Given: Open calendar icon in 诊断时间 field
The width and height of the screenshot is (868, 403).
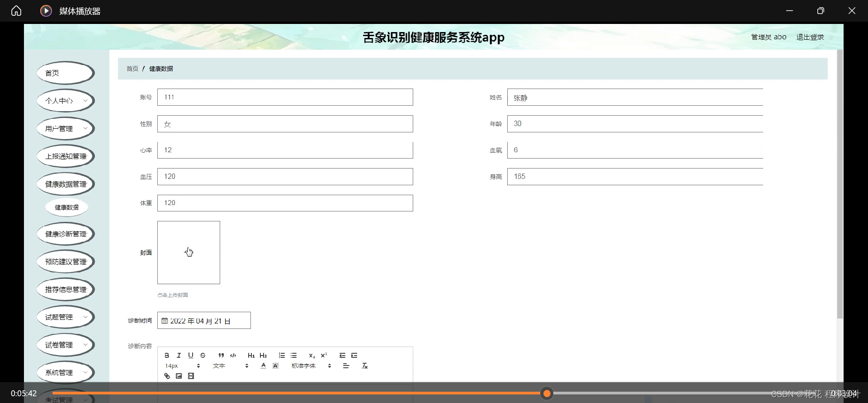Looking at the screenshot, I should pos(165,321).
